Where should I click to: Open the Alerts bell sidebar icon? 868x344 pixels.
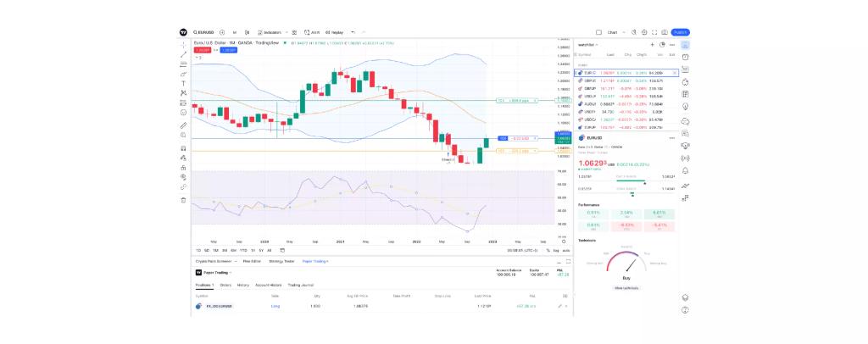pyautogui.click(x=685, y=171)
